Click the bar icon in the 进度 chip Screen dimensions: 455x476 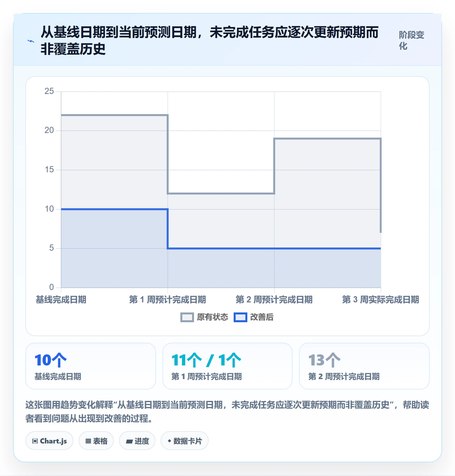click(x=129, y=442)
